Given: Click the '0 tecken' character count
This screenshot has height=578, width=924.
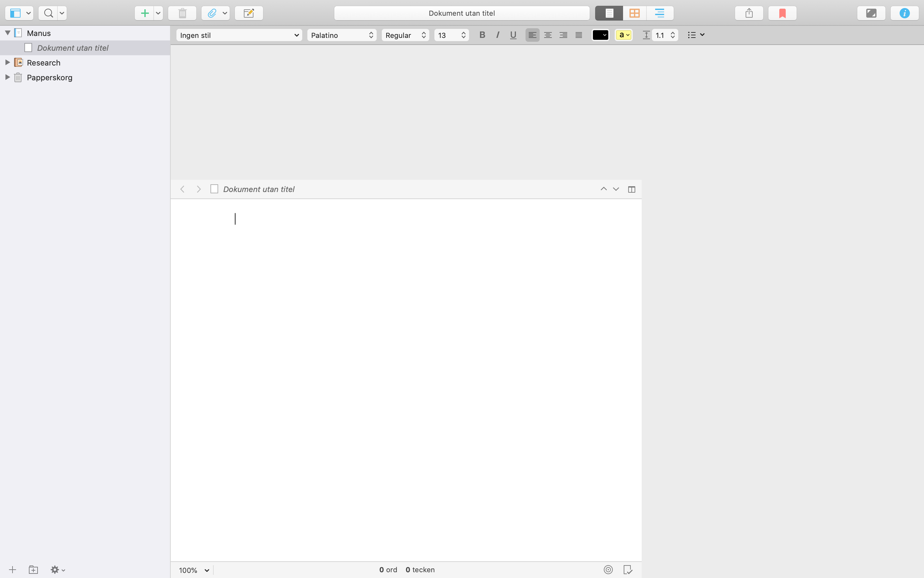Looking at the screenshot, I should coord(420,570).
